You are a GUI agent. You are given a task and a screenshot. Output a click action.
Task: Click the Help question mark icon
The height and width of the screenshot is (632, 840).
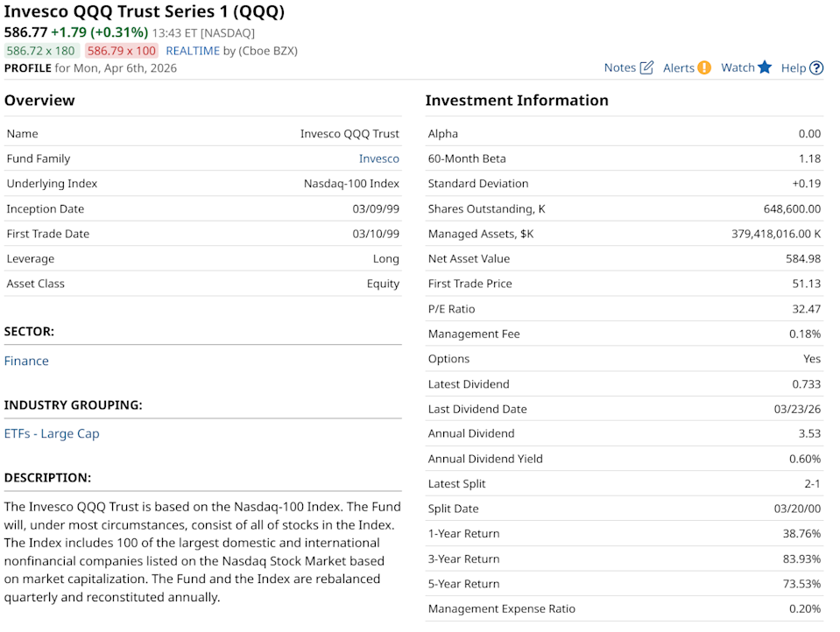point(816,67)
